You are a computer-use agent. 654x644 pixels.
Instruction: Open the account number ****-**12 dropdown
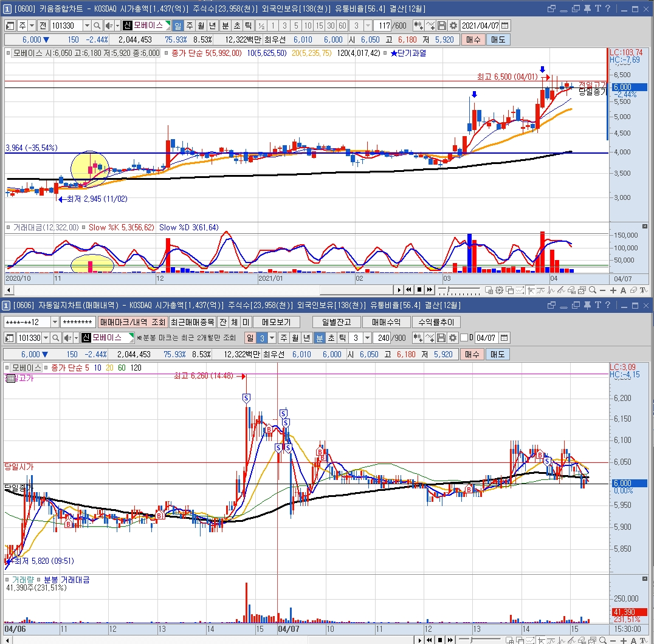[x=55, y=322]
